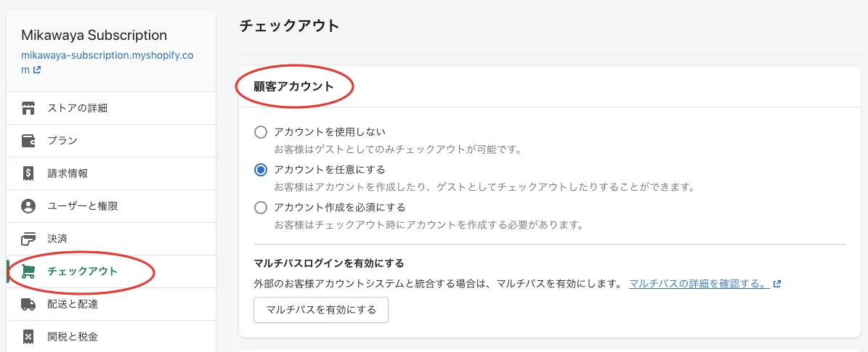868x352 pixels.
Task: Select the アカウントを任意にする radio button
Action: point(261,170)
